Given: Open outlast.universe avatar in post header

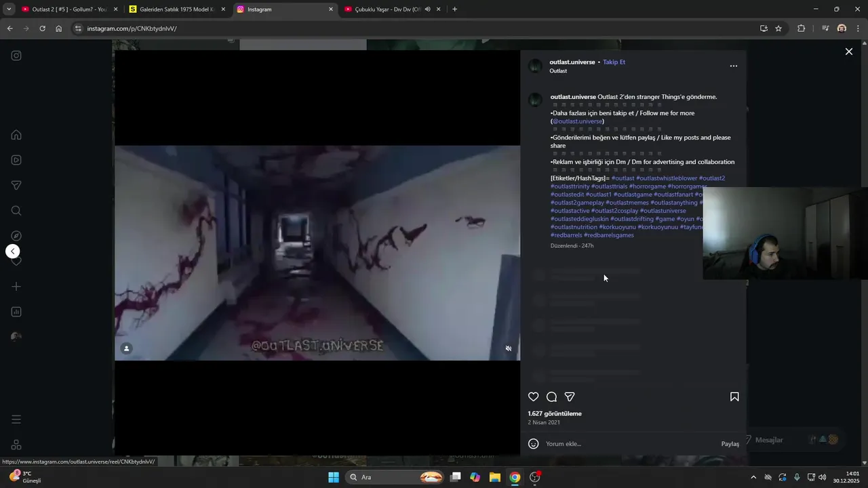Looking at the screenshot, I should pyautogui.click(x=535, y=66).
